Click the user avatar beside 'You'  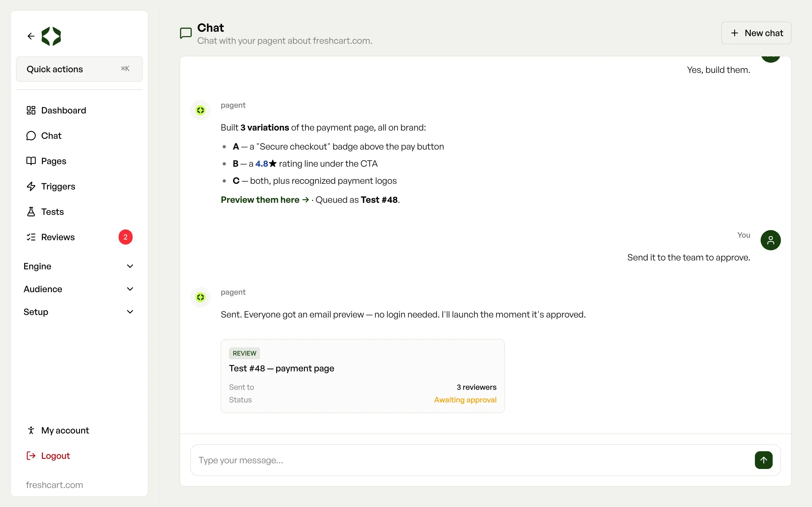coord(770,240)
